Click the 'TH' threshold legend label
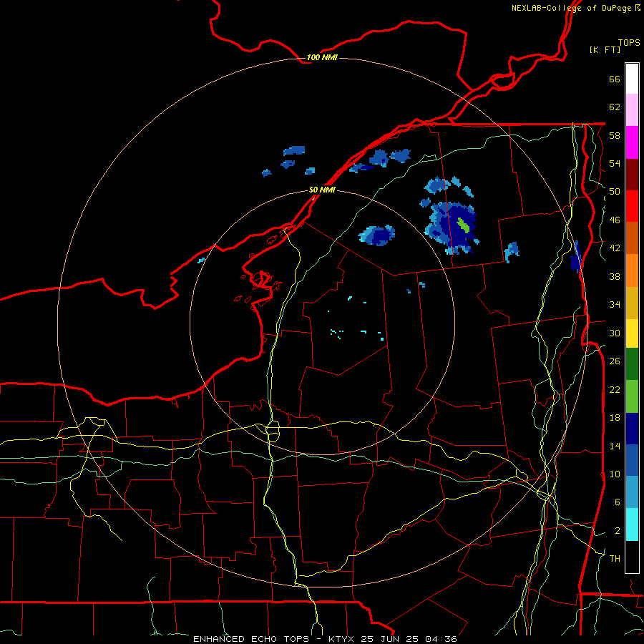 pos(615,559)
